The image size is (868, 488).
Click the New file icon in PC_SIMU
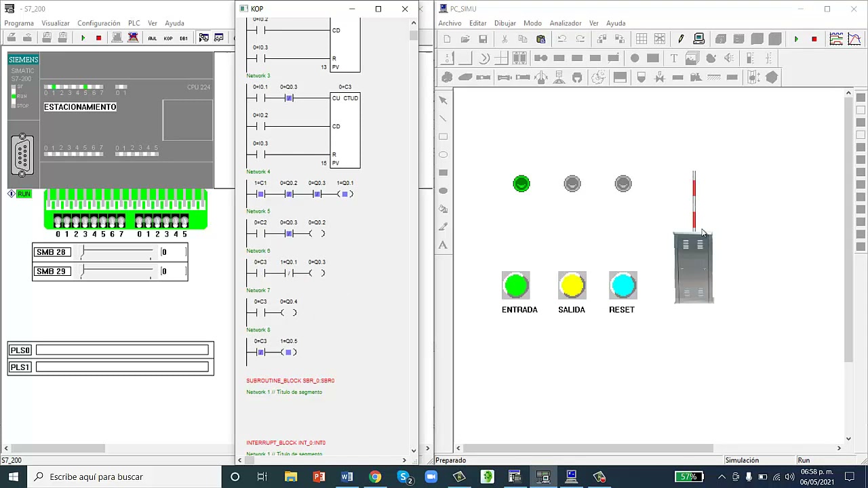tap(447, 39)
